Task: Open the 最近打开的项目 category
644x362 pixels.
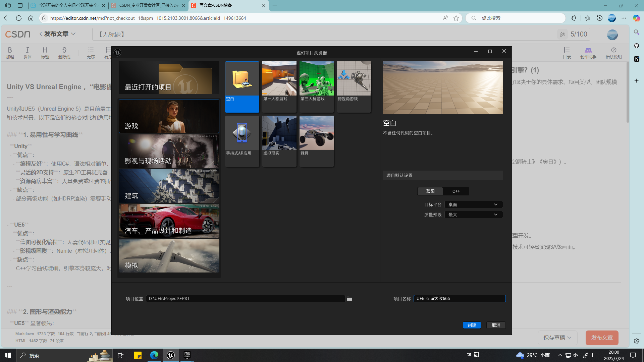Action: tap(169, 78)
